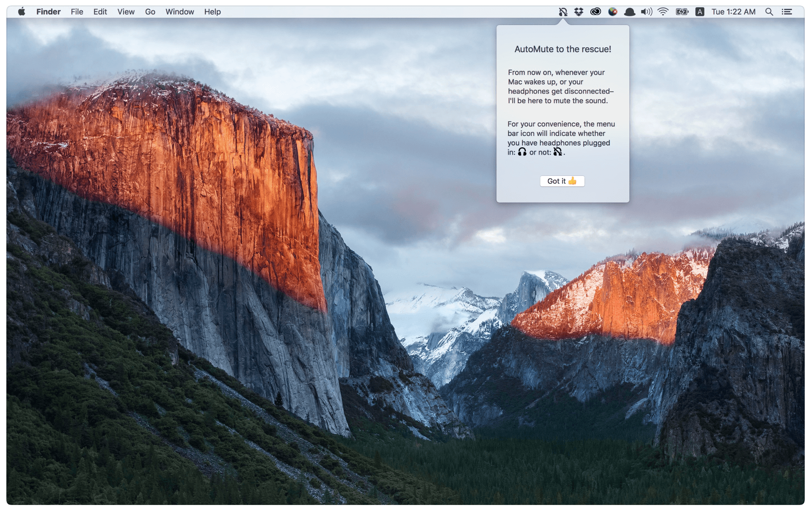Open the Help menu
This screenshot has height=510, width=812.
tap(213, 12)
